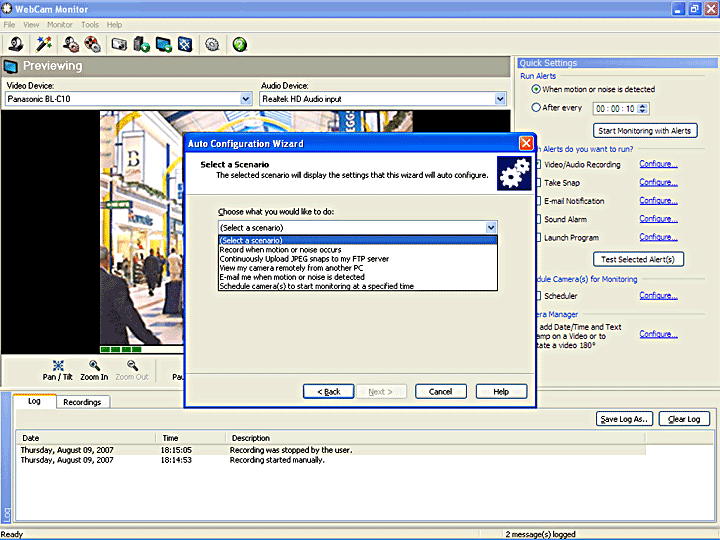Click the photo camera snapshot toolbar icon
The width and height of the screenshot is (720, 540).
(x=119, y=45)
